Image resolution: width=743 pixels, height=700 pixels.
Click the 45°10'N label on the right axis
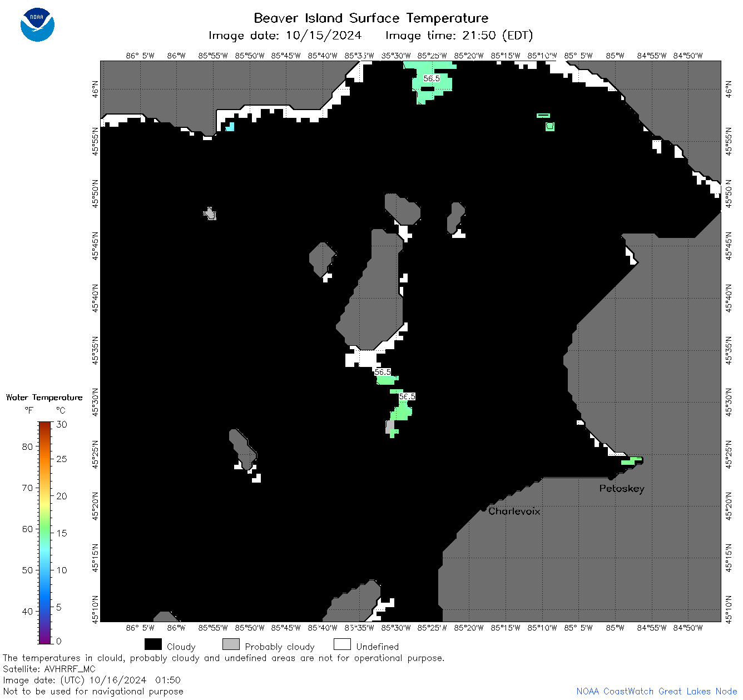(x=728, y=608)
